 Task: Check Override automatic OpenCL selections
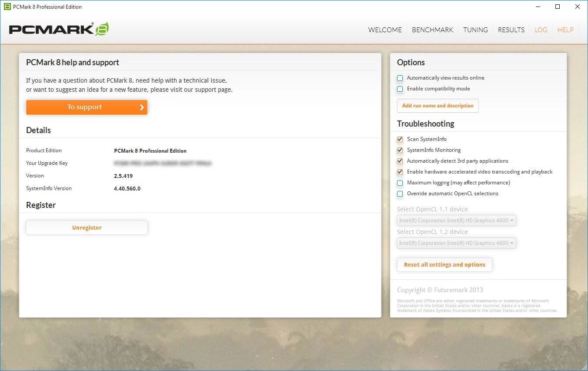coord(400,194)
